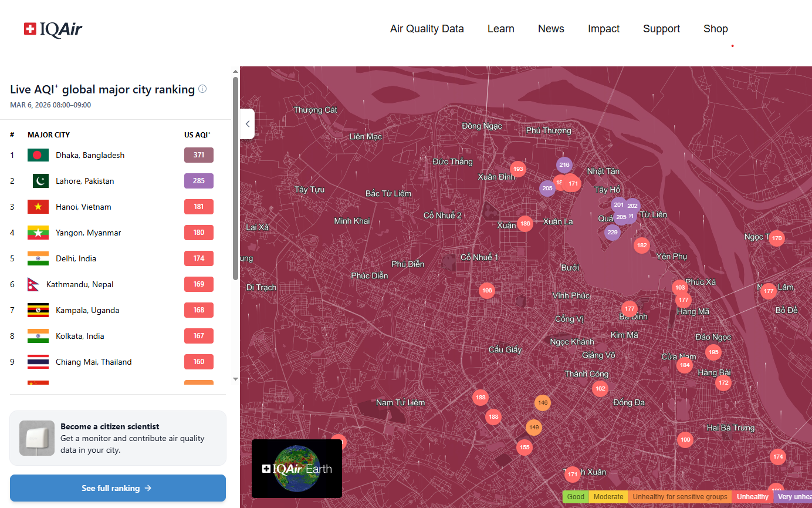
Task: Click the IQAir logo
Action: point(53,29)
